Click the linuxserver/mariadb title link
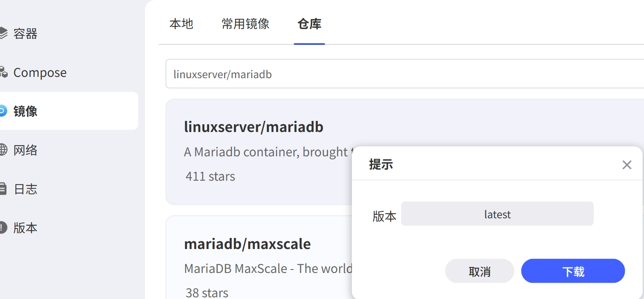The width and height of the screenshot is (644, 299). click(254, 126)
